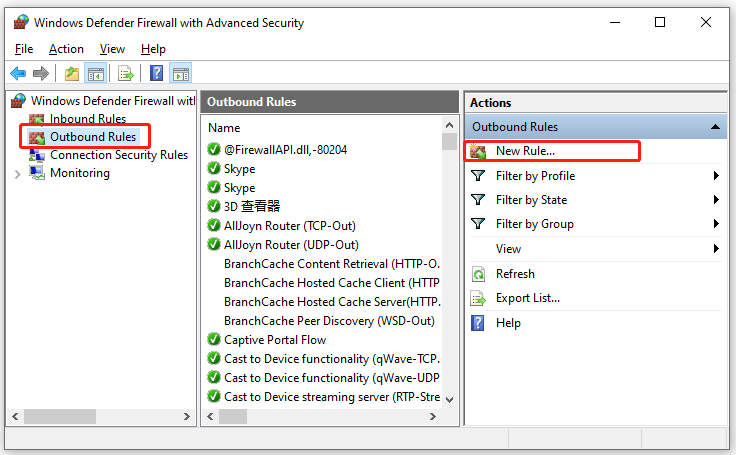
Task: Click the blue Help toolbar icon
Action: coord(156,73)
